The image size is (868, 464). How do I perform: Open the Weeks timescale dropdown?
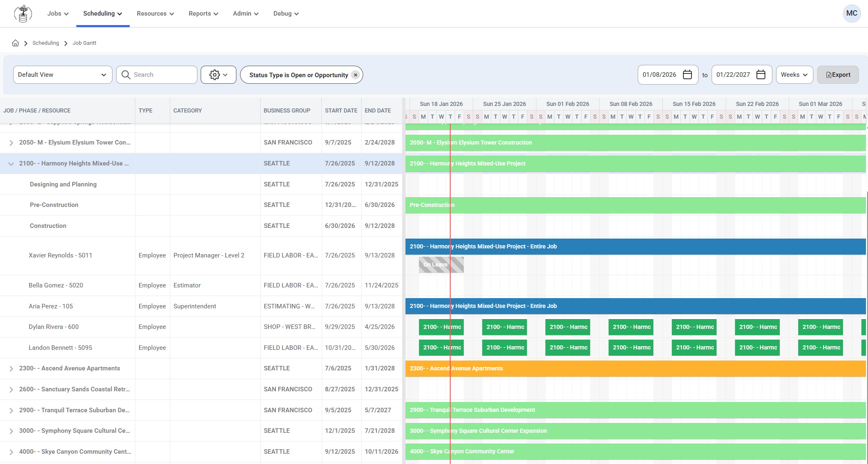794,75
